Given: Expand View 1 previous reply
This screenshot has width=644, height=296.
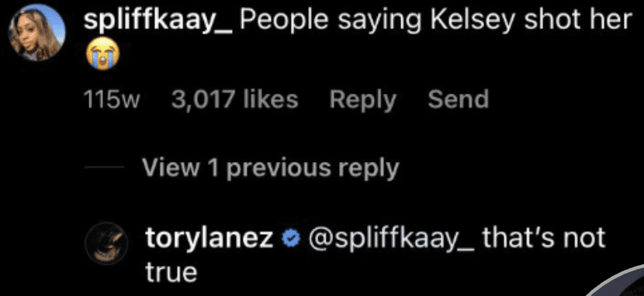Looking at the screenshot, I should (271, 167).
